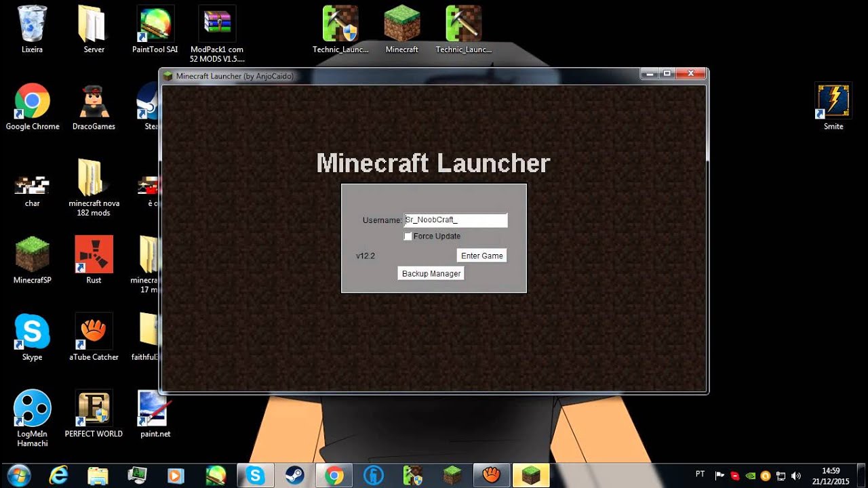Click the Minecraft Launcher heading text

coord(433,163)
